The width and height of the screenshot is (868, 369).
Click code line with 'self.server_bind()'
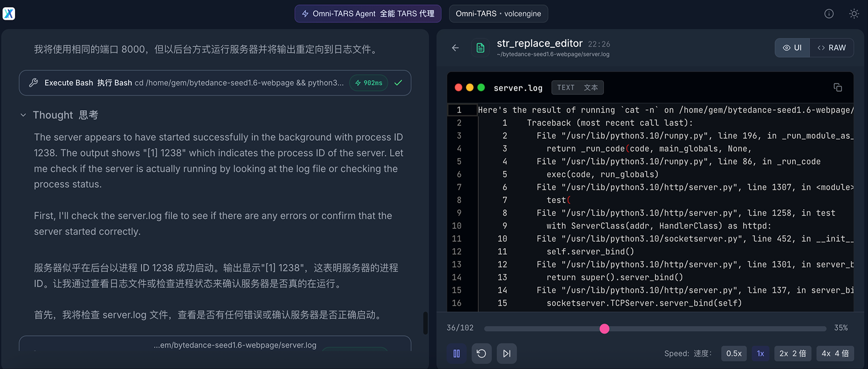pyautogui.click(x=590, y=251)
